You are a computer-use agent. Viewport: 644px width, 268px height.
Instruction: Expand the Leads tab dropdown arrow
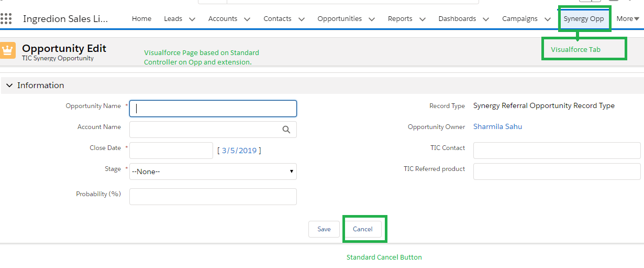coord(192,19)
